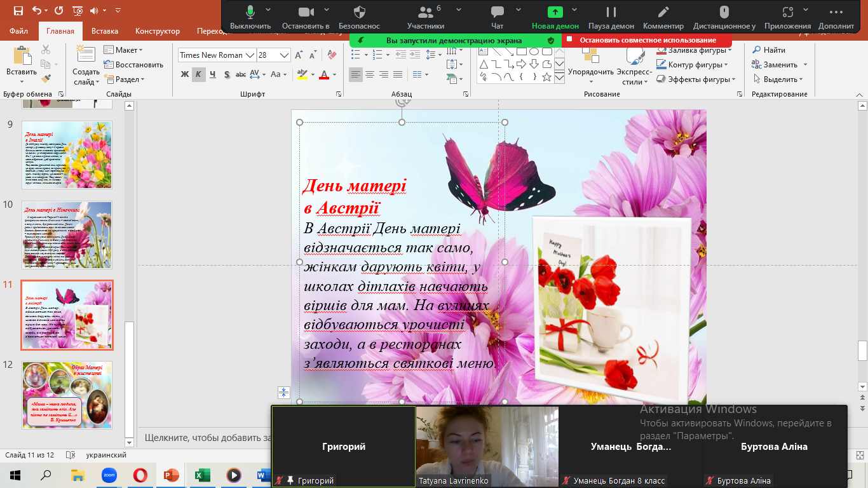The width and height of the screenshot is (868, 488).
Task: Open the Zoom Участники participants panel
Action: [x=426, y=17]
